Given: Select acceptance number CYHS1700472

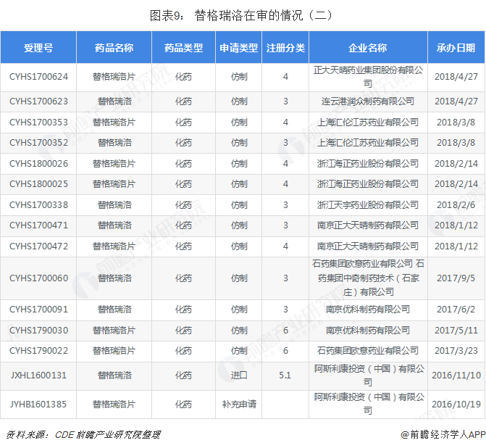Looking at the screenshot, I should pos(38,246).
